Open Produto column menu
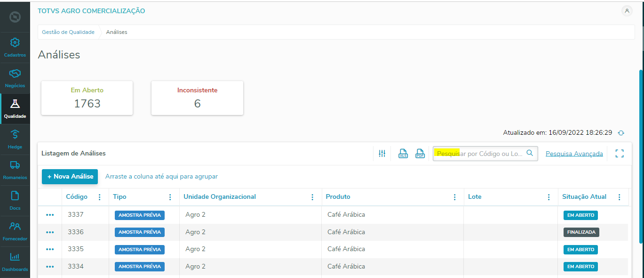 (454, 197)
